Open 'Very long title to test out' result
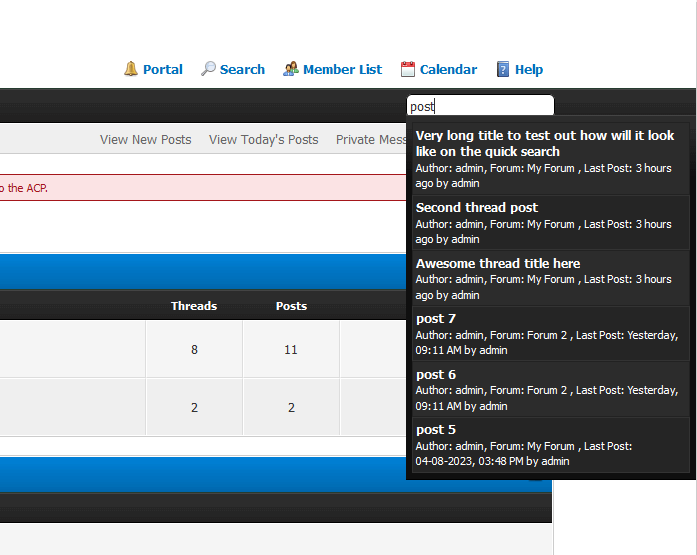 coord(551,159)
